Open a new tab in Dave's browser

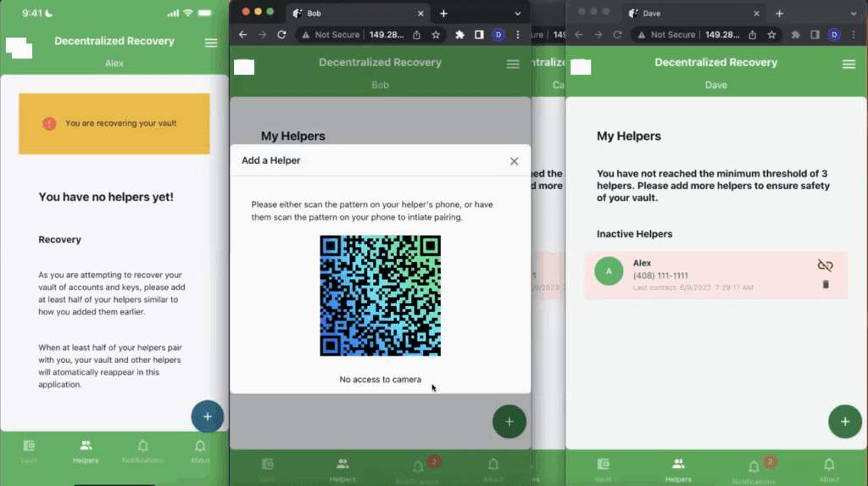[779, 14]
